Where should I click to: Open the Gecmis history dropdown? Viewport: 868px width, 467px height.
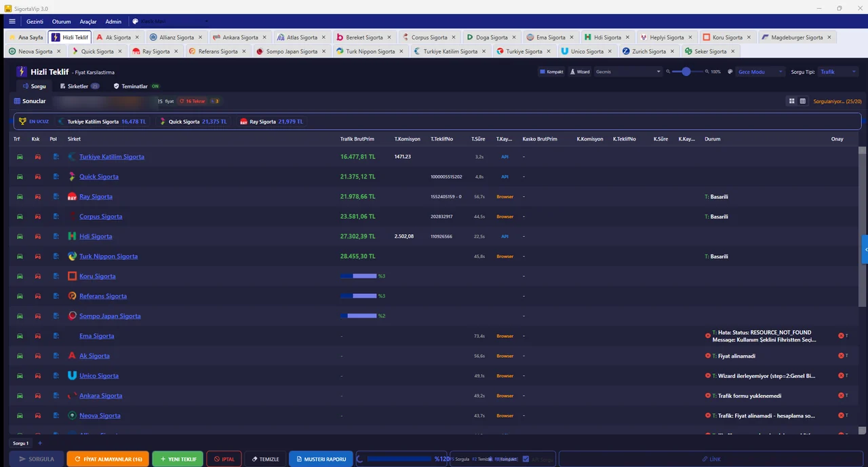pos(627,71)
